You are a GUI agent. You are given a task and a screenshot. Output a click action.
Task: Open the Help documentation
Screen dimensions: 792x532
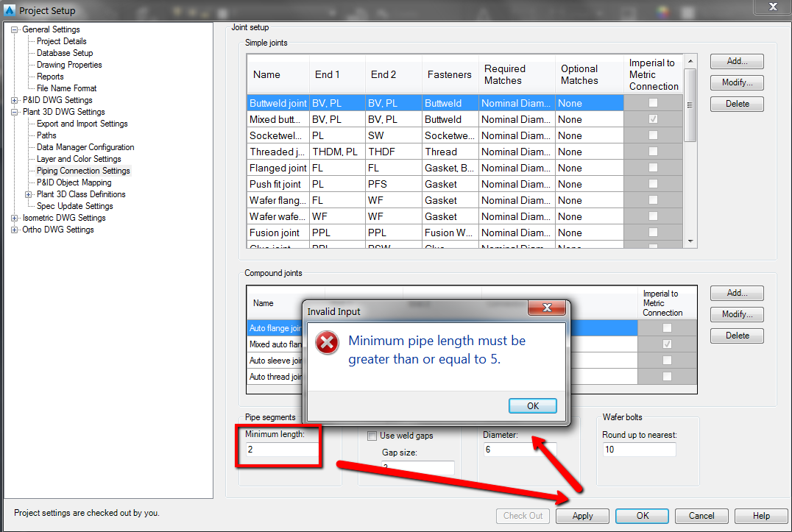tap(761, 516)
